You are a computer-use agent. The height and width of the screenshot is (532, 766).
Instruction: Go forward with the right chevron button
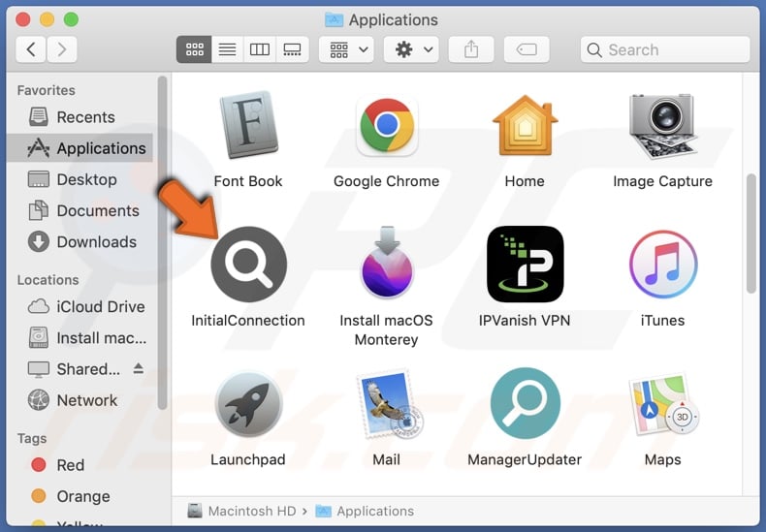pos(61,49)
